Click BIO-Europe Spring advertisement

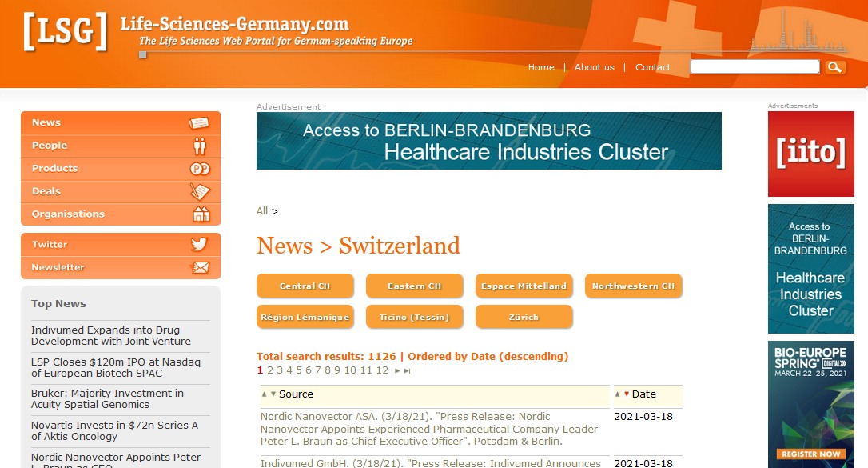[x=811, y=404]
